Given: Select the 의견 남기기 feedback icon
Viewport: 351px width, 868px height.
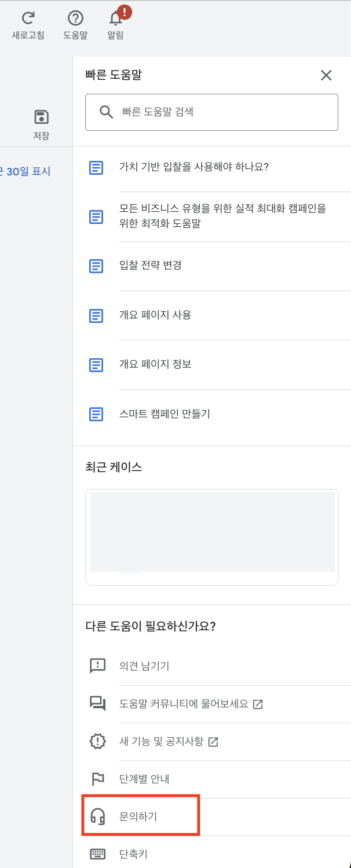Looking at the screenshot, I should pyautogui.click(x=97, y=665).
